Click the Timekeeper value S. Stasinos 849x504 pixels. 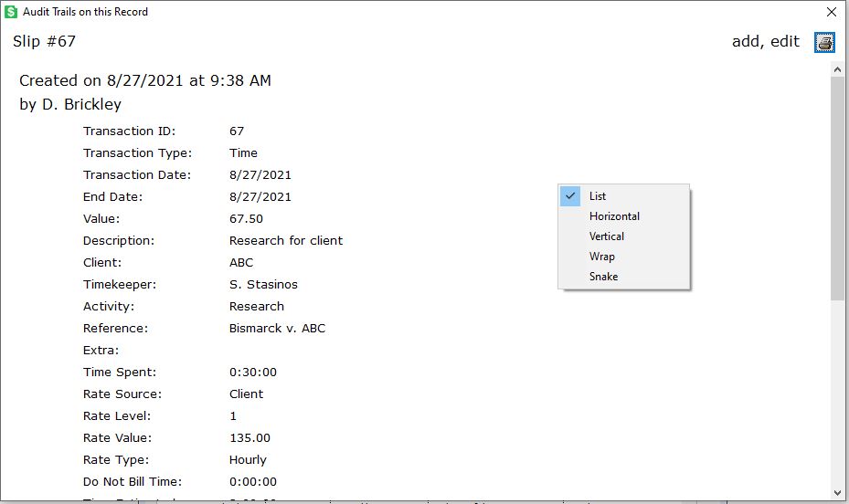[263, 285]
